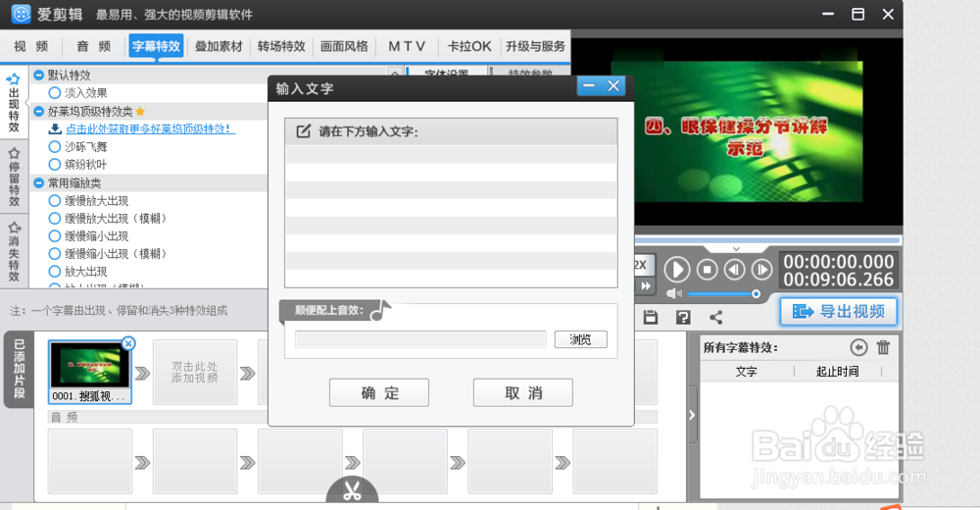Click the 2X speed button

643,265
